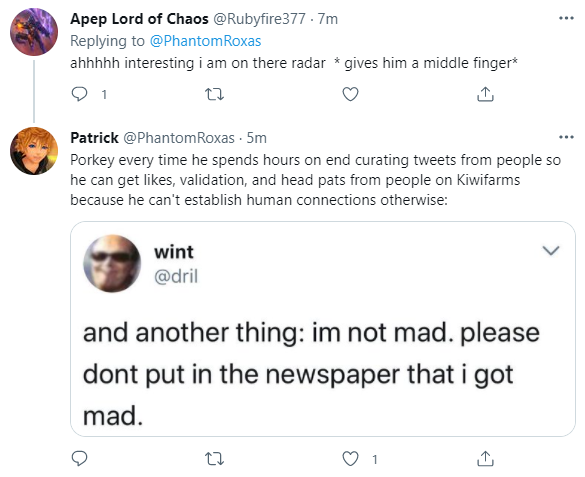Open the 5m timestamp on Patrick's tweet
This screenshot has width=585, height=477.
click(x=257, y=138)
